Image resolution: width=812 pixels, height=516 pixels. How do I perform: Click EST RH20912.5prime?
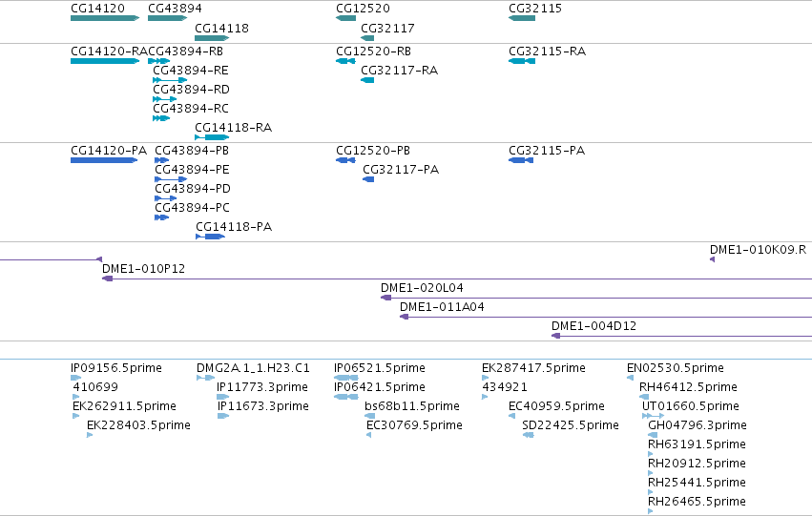point(651,474)
